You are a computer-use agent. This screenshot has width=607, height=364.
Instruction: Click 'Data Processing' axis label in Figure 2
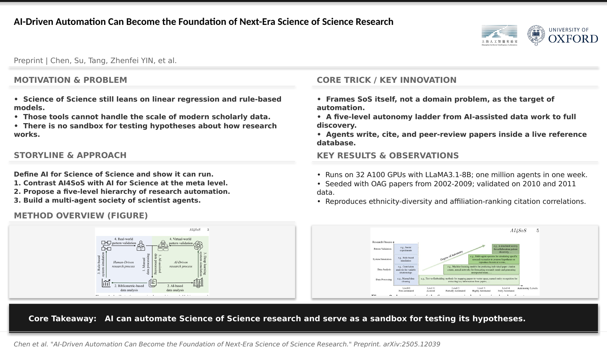click(384, 280)
